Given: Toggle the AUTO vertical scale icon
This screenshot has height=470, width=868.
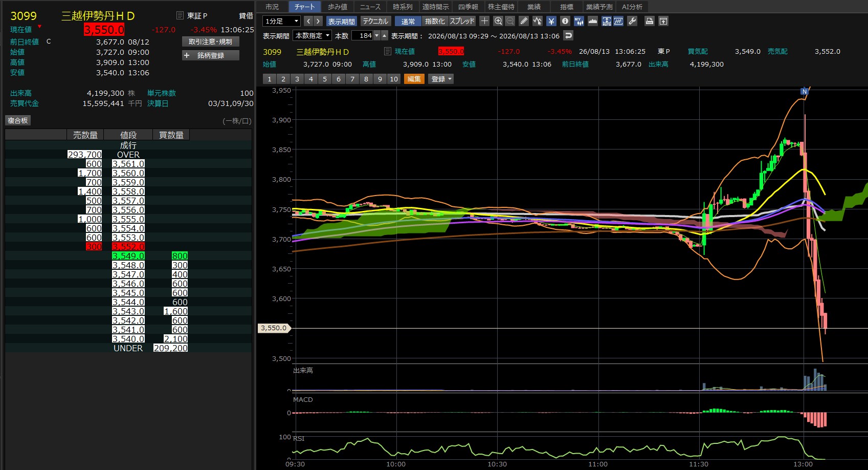Looking at the screenshot, I should pos(607,21).
